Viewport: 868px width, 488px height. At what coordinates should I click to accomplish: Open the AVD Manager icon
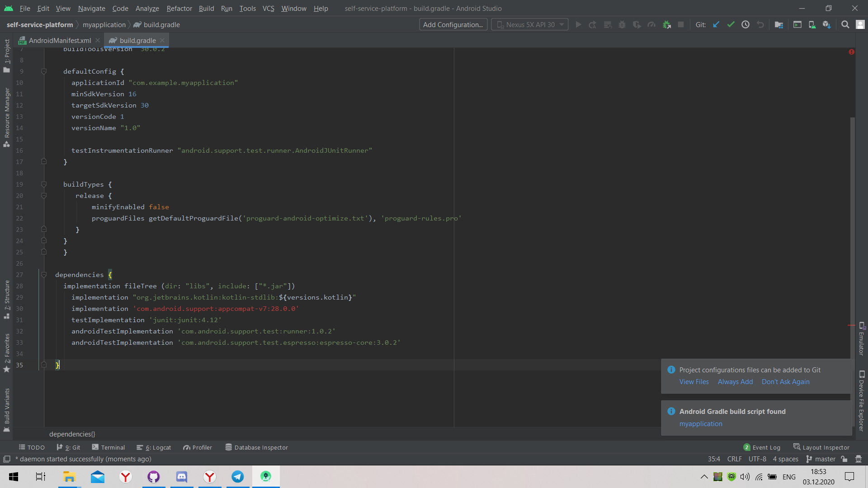pyautogui.click(x=812, y=25)
